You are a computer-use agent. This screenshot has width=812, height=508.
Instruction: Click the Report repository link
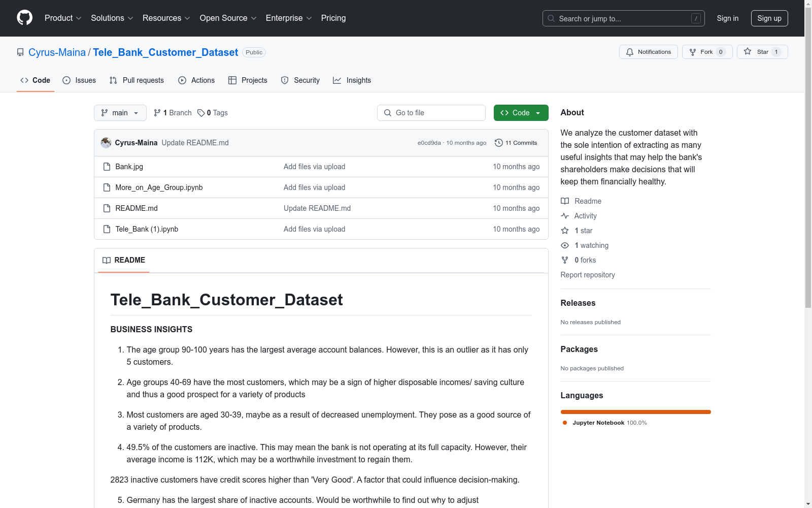tap(588, 275)
